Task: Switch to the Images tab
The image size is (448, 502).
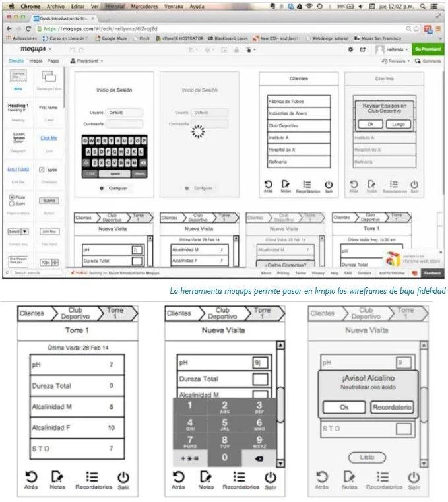Action: click(36, 61)
